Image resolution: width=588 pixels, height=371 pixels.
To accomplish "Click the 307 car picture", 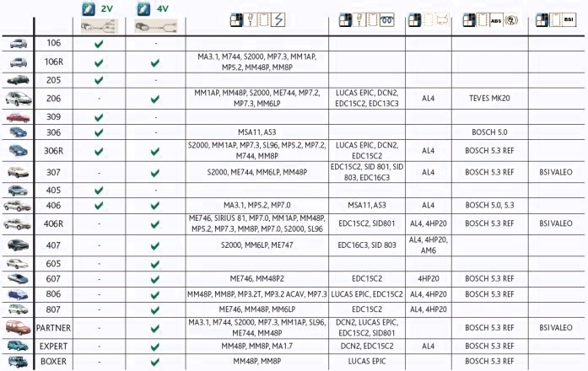I will pyautogui.click(x=18, y=172).
